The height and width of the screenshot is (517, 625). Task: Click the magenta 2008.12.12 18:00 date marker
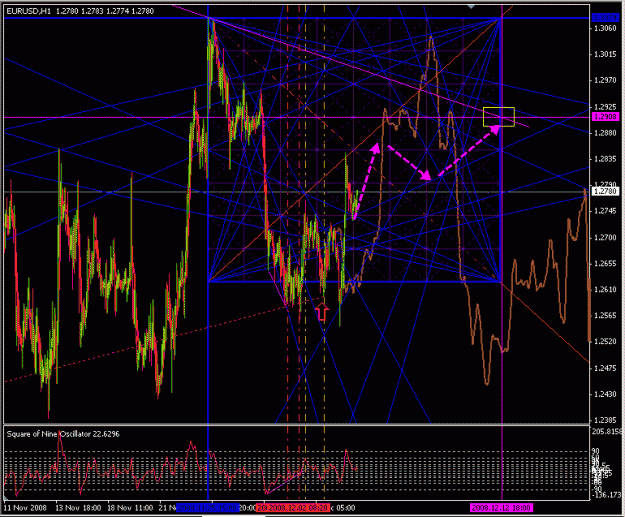pos(501,508)
